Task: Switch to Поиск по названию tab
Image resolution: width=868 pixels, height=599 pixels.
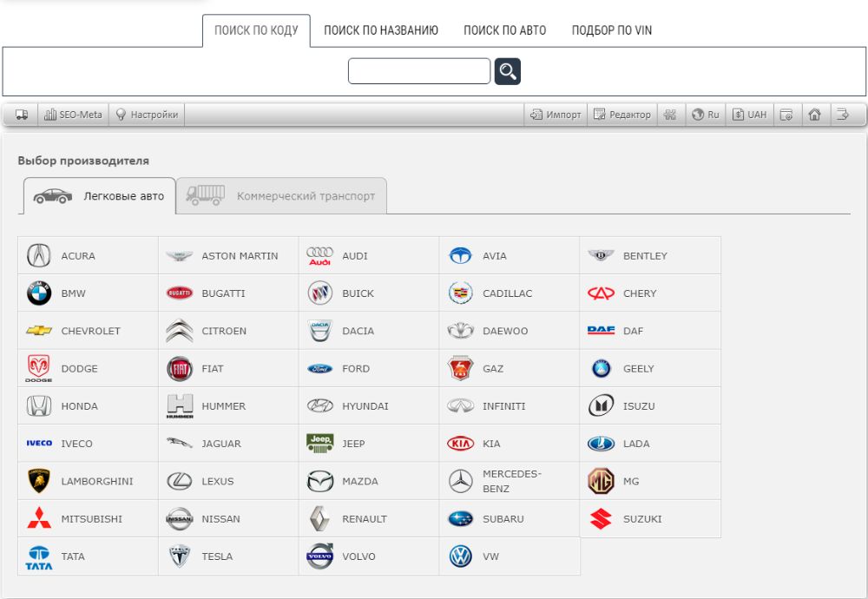Action: pyautogui.click(x=381, y=30)
